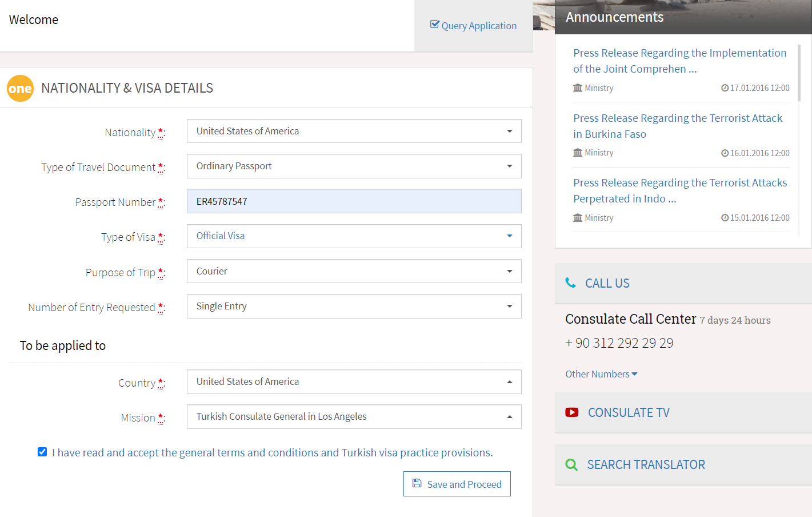Viewport: 812px width, 517px height.
Task: Open the Number of Entry Requested dropdown
Action: tap(354, 306)
